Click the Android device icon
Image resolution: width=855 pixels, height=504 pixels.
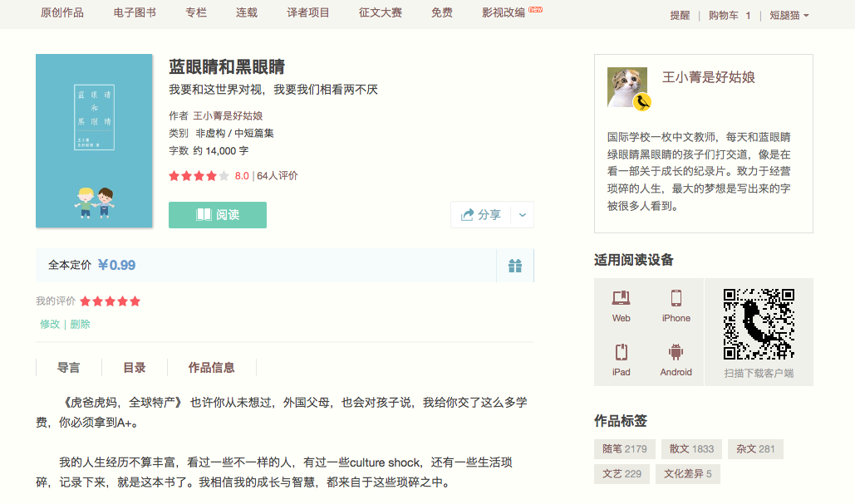[676, 352]
